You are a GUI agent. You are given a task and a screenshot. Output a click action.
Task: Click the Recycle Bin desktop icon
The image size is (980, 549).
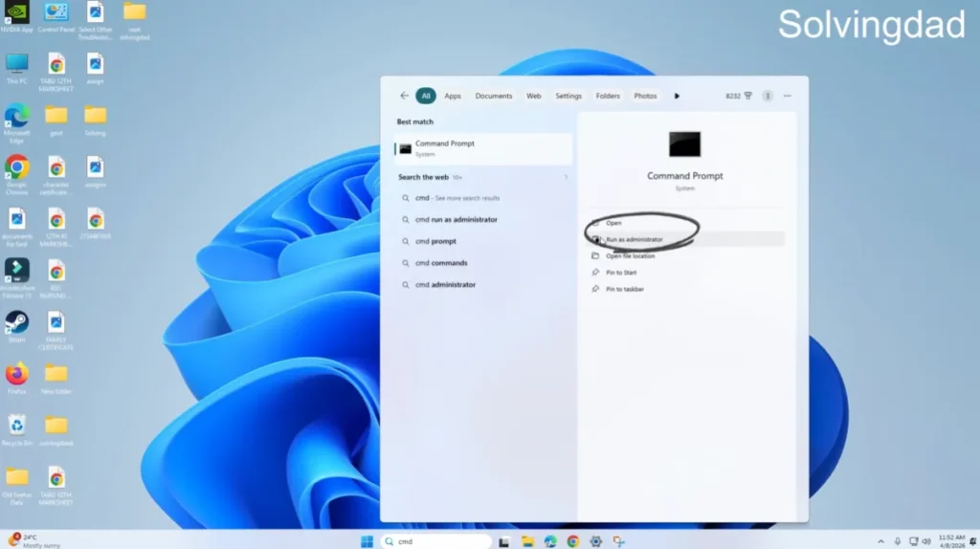click(16, 425)
